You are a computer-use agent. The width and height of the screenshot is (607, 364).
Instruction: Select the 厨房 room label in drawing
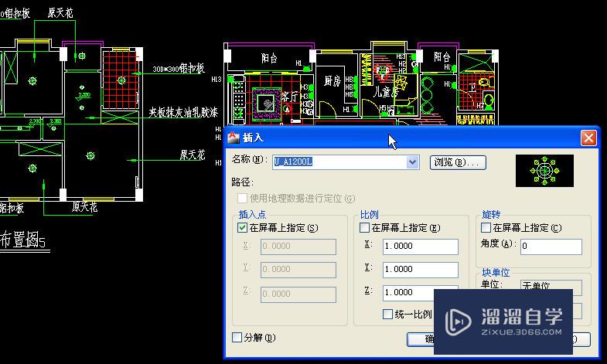[332, 81]
